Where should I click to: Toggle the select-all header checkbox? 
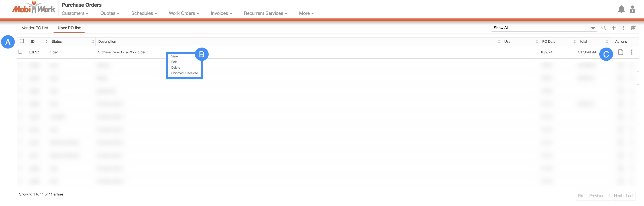(22, 41)
